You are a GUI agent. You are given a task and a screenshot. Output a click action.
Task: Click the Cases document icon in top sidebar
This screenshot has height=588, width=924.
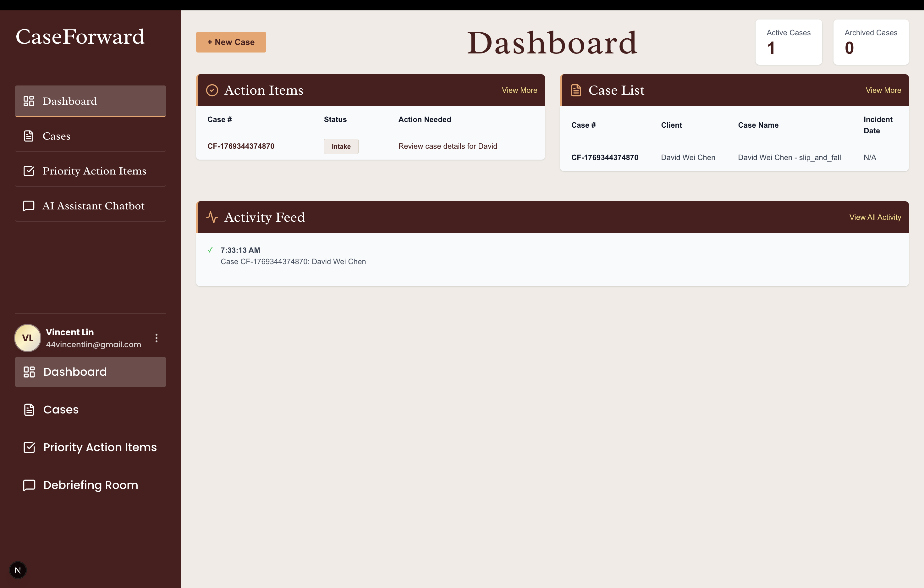29,136
